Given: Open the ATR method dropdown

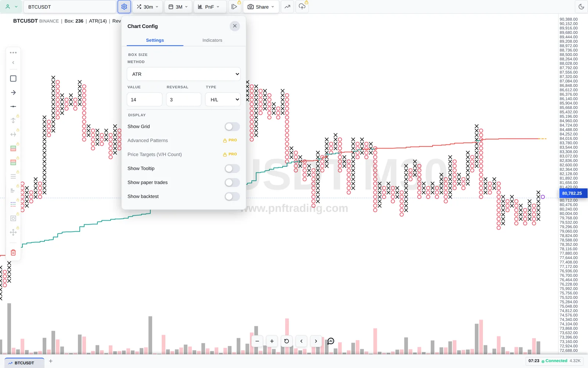Looking at the screenshot, I should tap(184, 74).
